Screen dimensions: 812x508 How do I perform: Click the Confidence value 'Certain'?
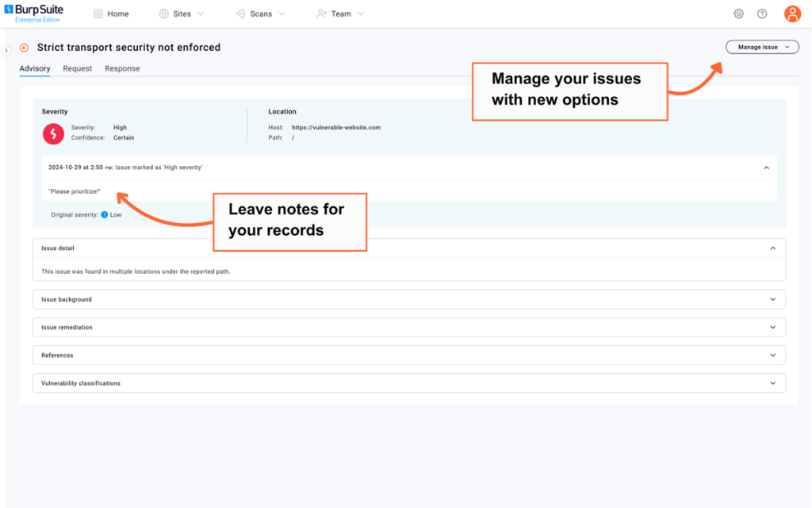coord(124,138)
